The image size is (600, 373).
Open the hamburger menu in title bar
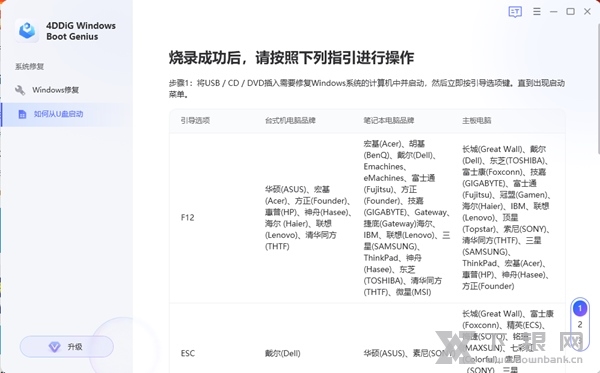tap(537, 12)
